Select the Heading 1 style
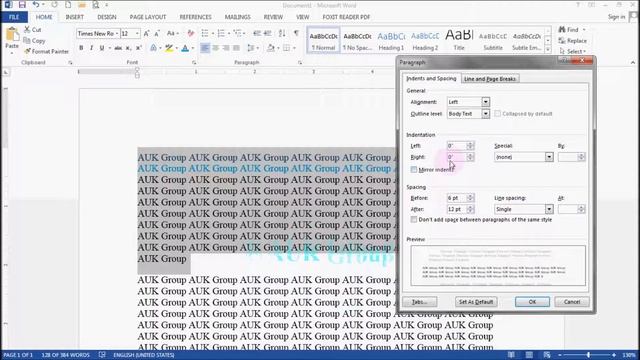640x360 pixels. coord(391,41)
